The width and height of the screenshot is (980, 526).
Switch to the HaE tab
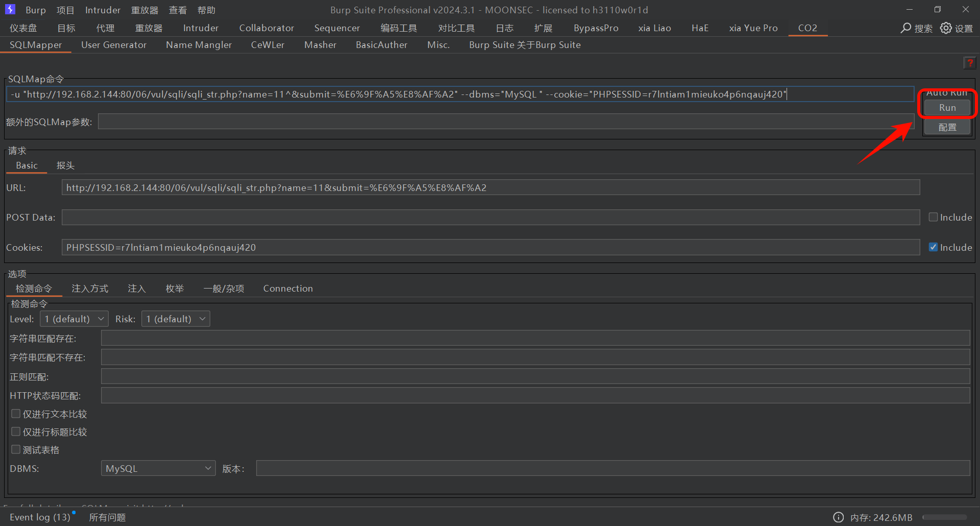click(700, 28)
